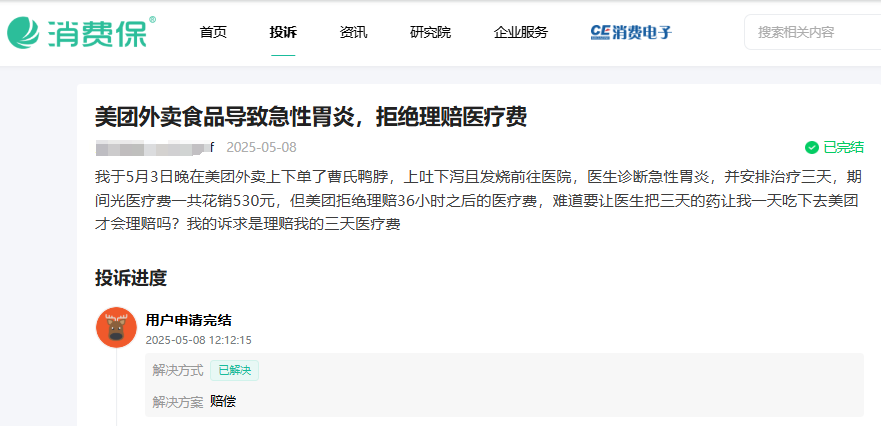Viewport: 881px width, 426px height.
Task: Click the deer avatar icon
Action: point(116,327)
